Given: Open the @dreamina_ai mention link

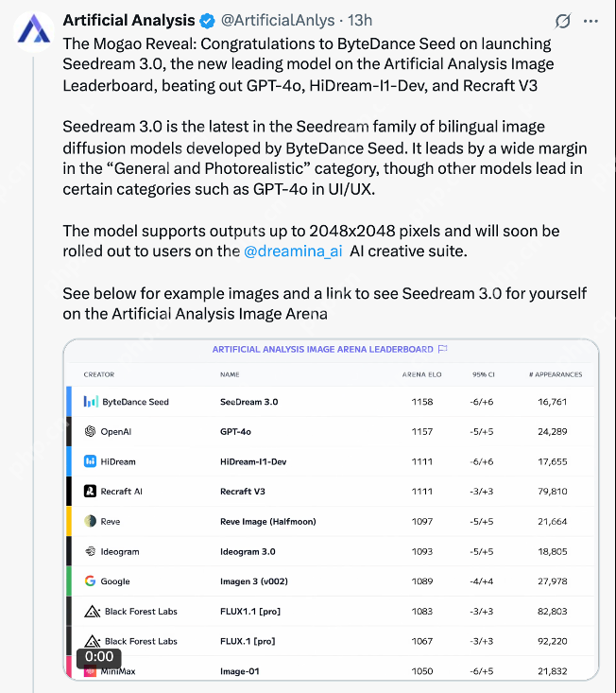Looking at the screenshot, I should coord(293,251).
